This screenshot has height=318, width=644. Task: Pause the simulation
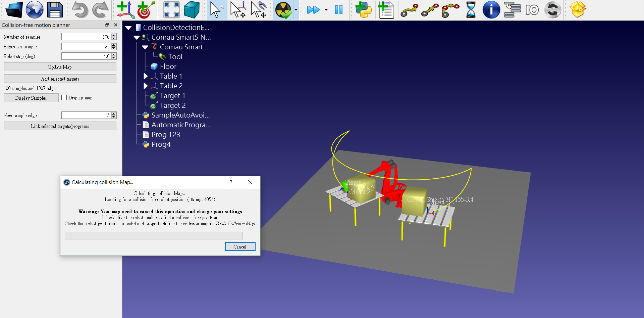pyautogui.click(x=339, y=10)
